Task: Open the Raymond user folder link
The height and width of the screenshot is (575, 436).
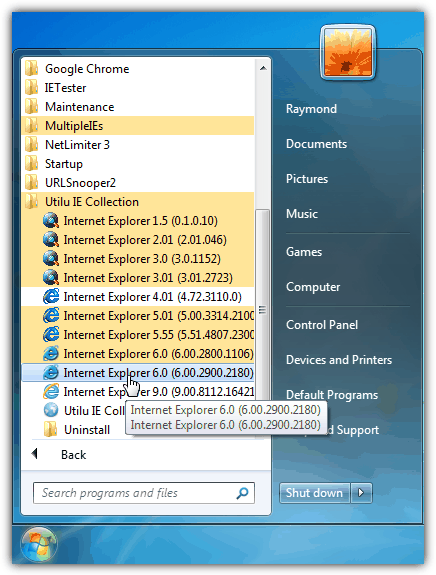Action: pyautogui.click(x=311, y=109)
